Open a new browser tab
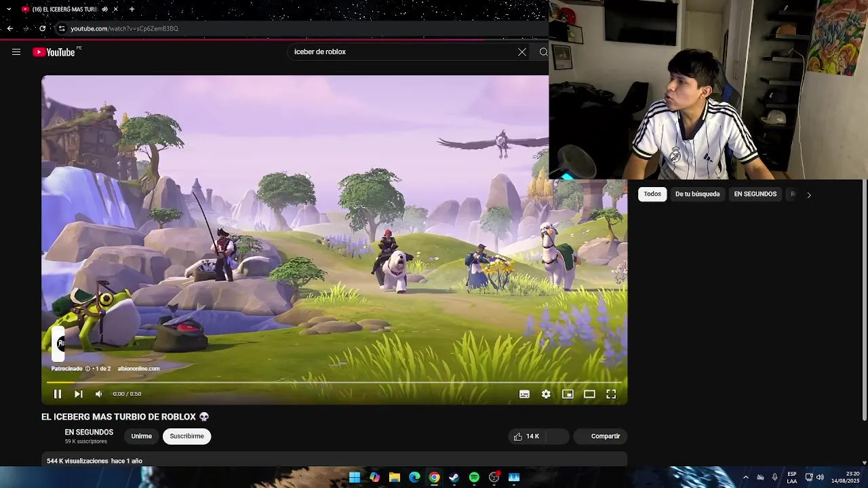Image resolution: width=868 pixels, height=488 pixels. (x=132, y=9)
